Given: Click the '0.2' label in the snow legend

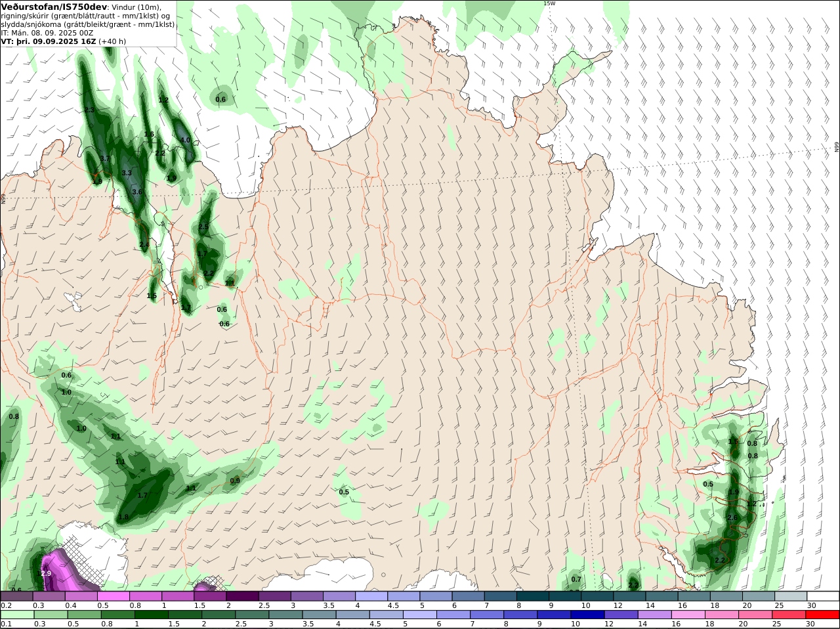Looking at the screenshot, I should [x=6, y=605].
